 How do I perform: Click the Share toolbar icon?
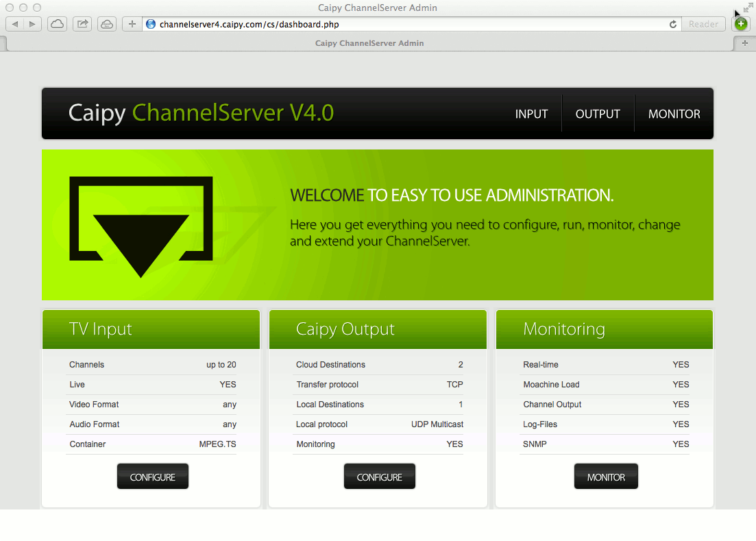click(82, 24)
